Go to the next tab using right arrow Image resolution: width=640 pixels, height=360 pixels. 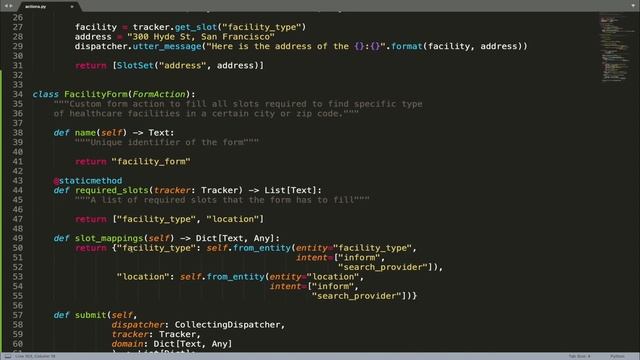[11, 6]
